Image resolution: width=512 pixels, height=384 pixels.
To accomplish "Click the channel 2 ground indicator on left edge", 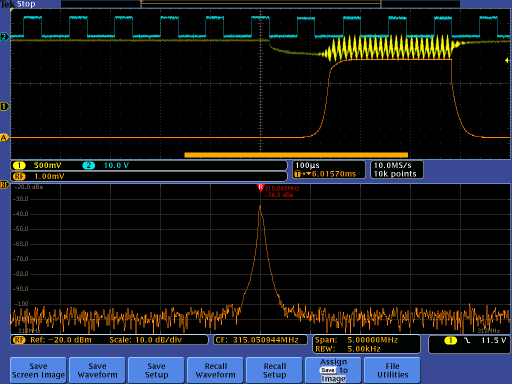I will coord(4,37).
